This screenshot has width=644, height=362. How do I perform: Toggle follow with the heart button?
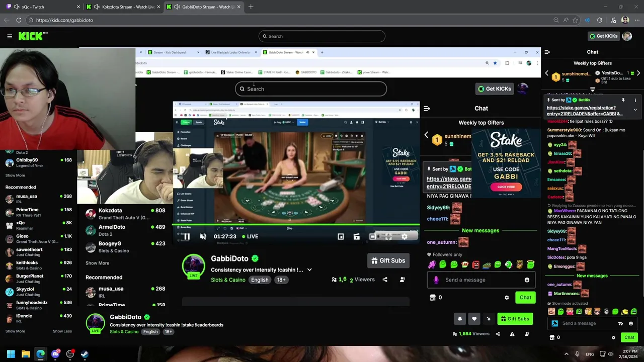click(474, 319)
